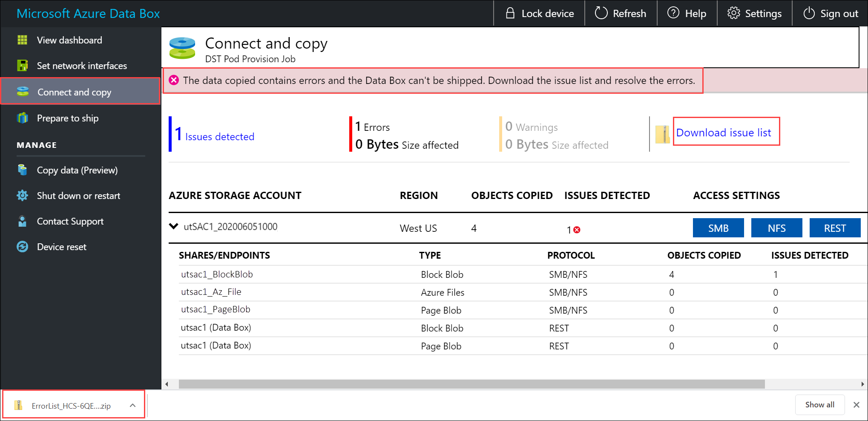Viewport: 868px width, 421px height.
Task: Lock the device from the top bar
Action: click(x=539, y=13)
